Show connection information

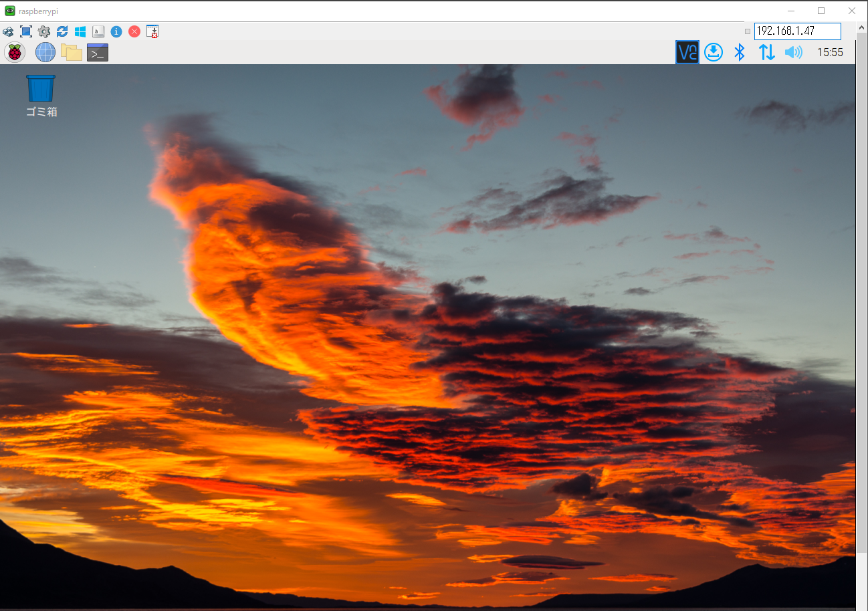point(116,31)
